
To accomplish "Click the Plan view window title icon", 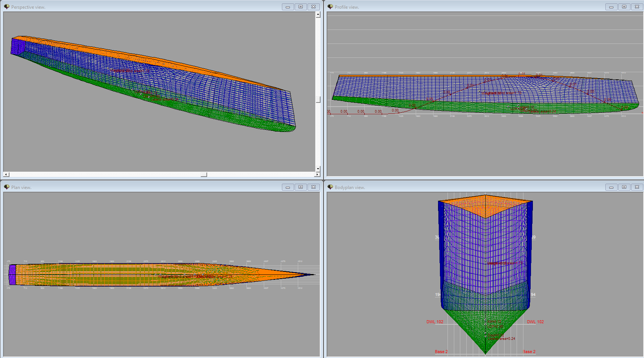I will (x=6, y=187).
